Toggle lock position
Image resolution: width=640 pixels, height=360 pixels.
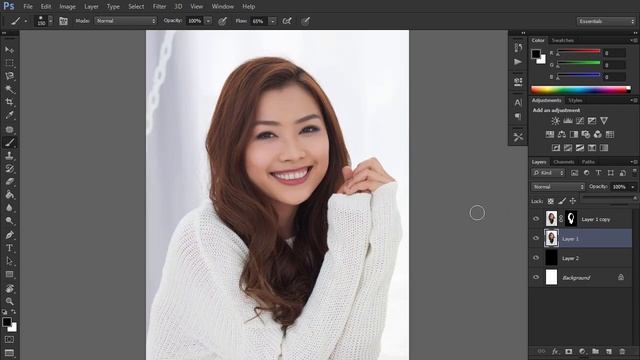[x=573, y=201]
